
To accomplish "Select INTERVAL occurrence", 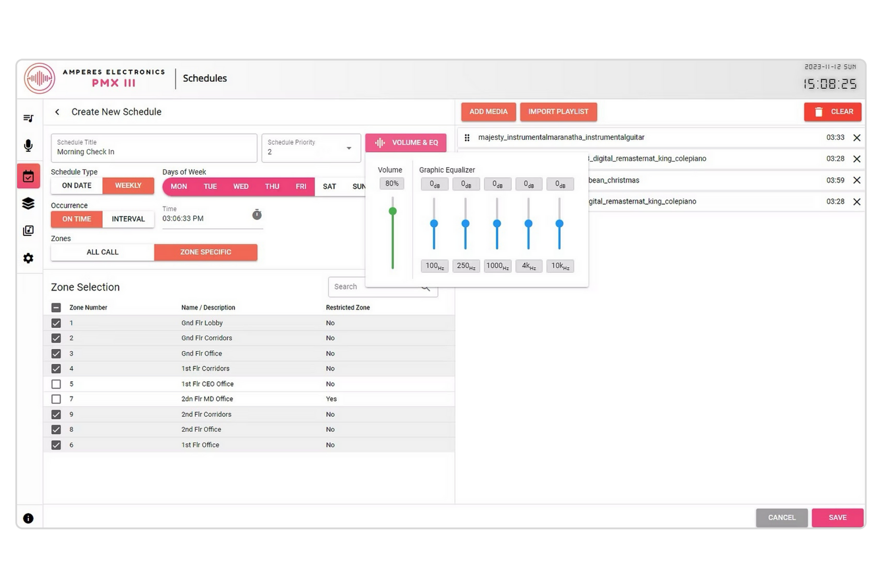I will click(128, 219).
